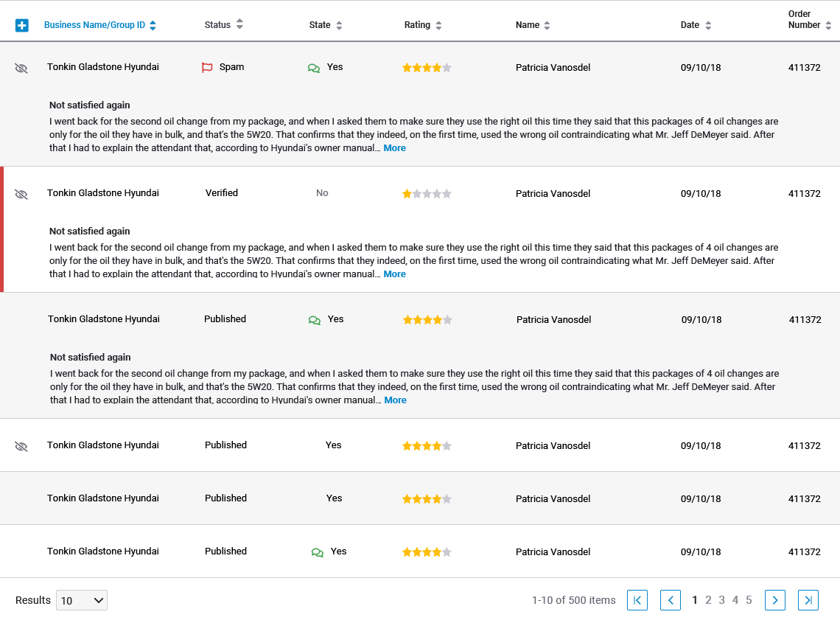Go to the last page of results
Viewport: 840px width, 623px height.
[x=808, y=600]
